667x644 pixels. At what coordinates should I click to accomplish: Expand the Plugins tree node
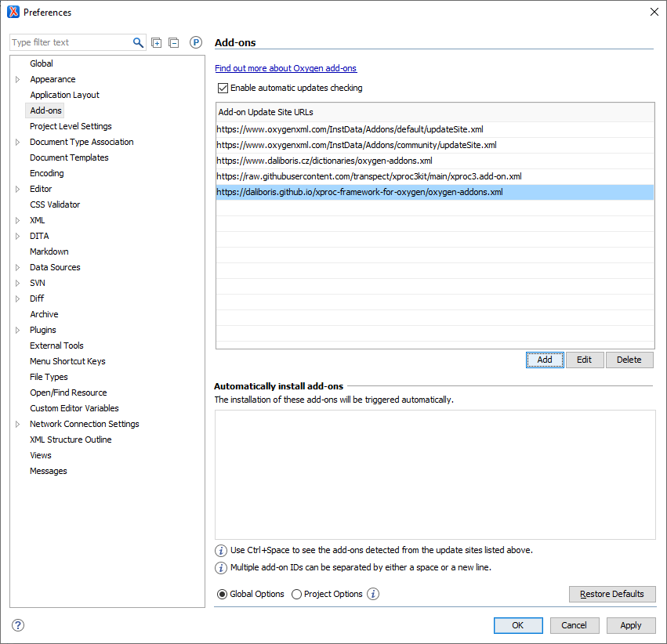[x=17, y=330]
